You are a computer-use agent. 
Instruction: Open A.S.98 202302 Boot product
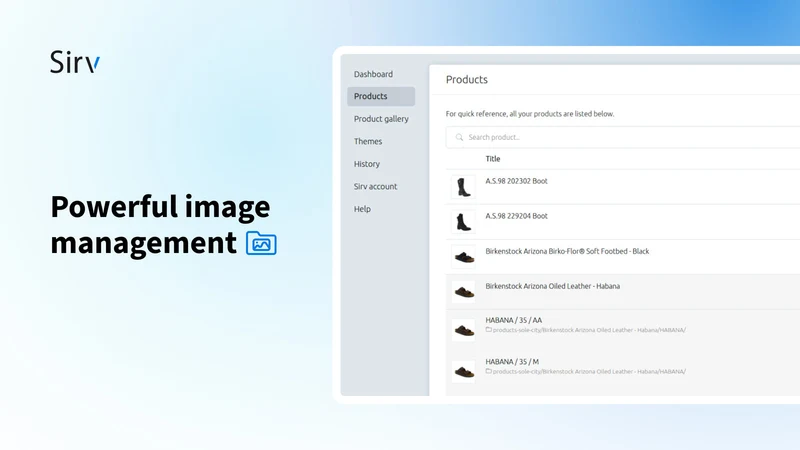click(x=516, y=181)
